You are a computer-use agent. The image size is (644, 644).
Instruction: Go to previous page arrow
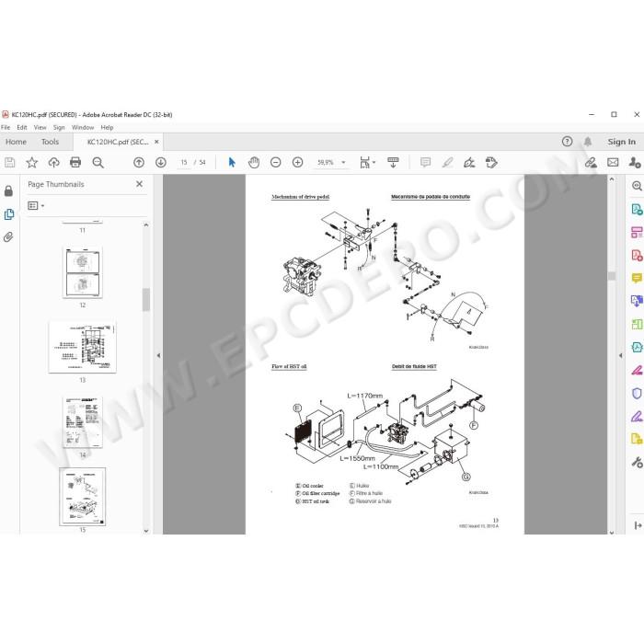click(x=139, y=163)
